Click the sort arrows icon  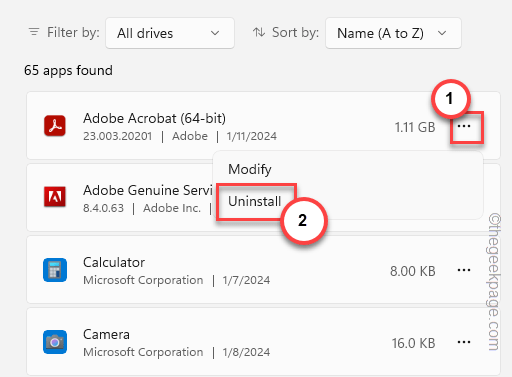[x=259, y=32]
